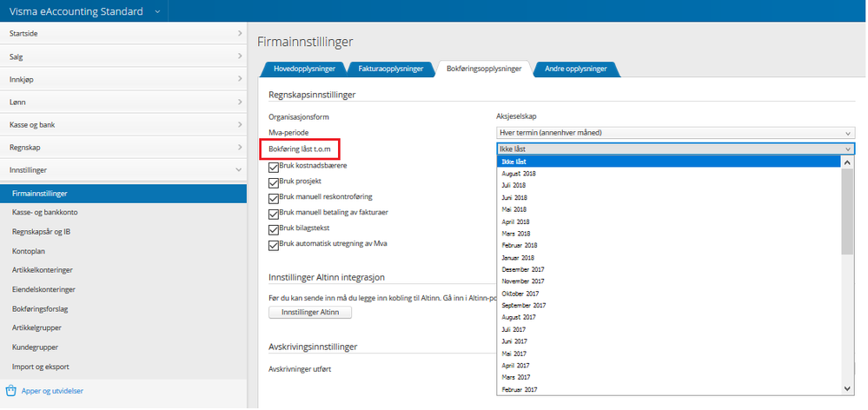Select April 2018 in lock list
This screenshot has width=868, height=410.
669,222
